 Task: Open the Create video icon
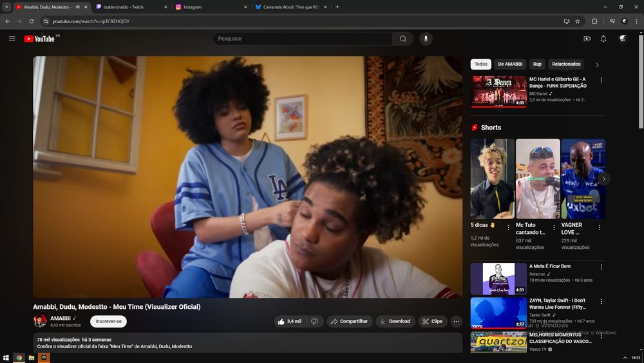[x=587, y=39]
